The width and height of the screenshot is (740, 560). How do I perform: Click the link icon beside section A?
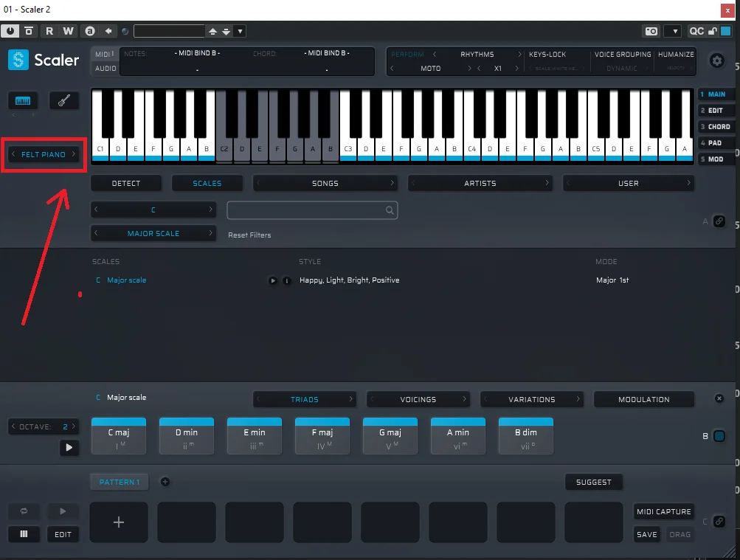click(x=719, y=221)
